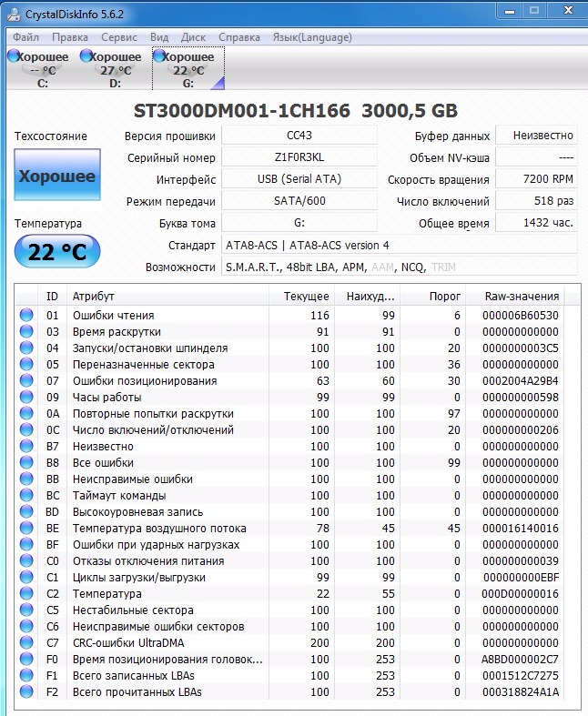Screen dimensions: 588x716
Task: Click the transfer mode field SATA/600
Action: [x=299, y=201]
